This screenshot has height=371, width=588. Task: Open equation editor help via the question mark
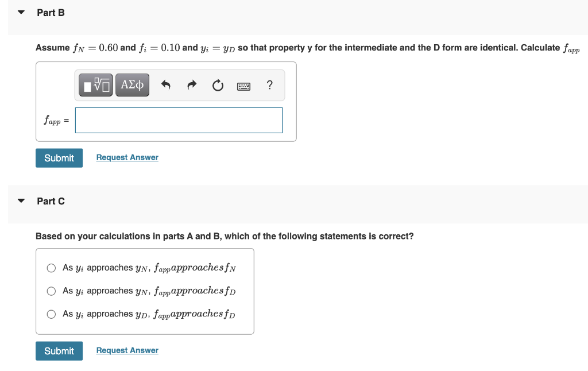[269, 85]
